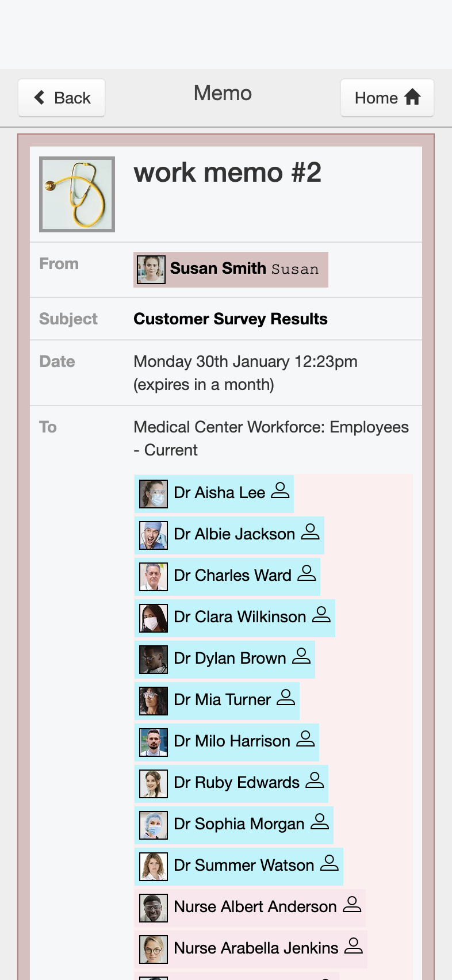Image resolution: width=452 pixels, height=980 pixels.
Task: Click the person icon beside Dr Summer Watson
Action: point(330,863)
